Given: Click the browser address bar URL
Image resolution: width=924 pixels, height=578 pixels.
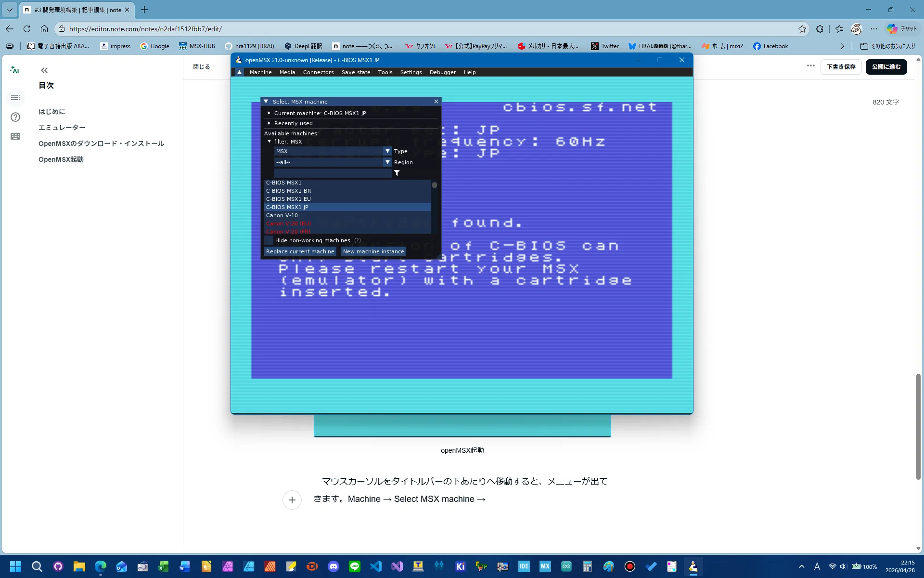Looking at the screenshot, I should click(x=145, y=29).
